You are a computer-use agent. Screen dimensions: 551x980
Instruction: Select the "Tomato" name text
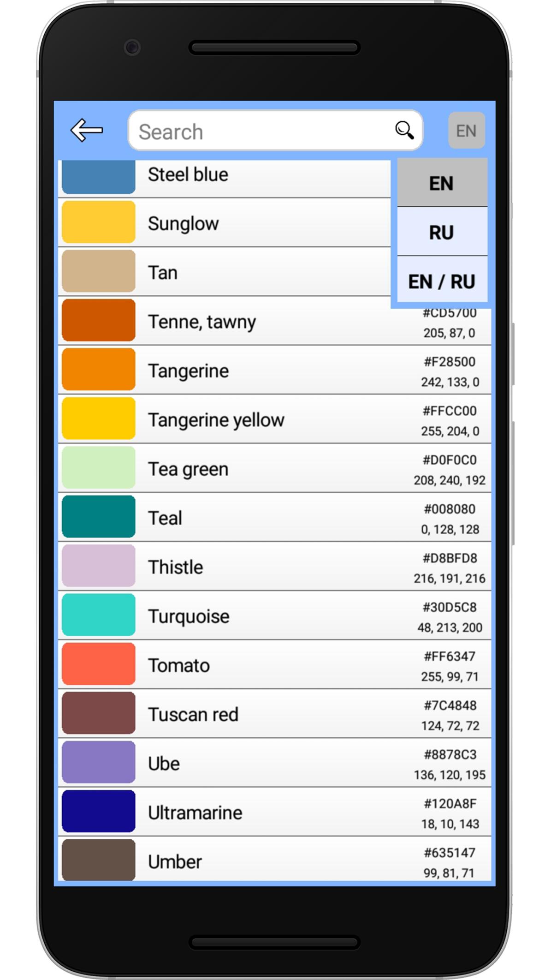tap(178, 665)
